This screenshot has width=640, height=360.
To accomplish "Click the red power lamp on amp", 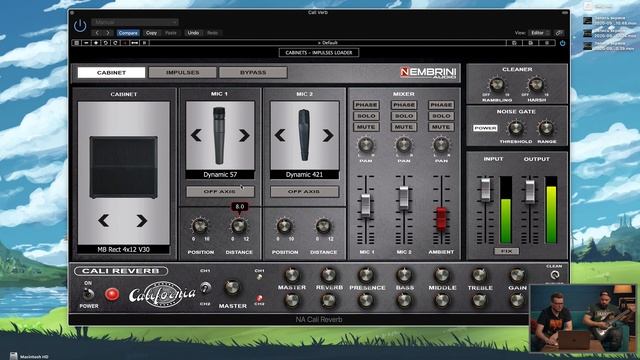I will 112,294.
